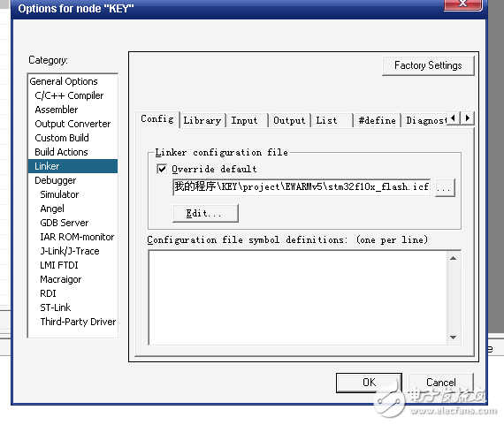504x425 pixels.
Task: Open the J-Link/J-Trace category
Action: point(70,251)
